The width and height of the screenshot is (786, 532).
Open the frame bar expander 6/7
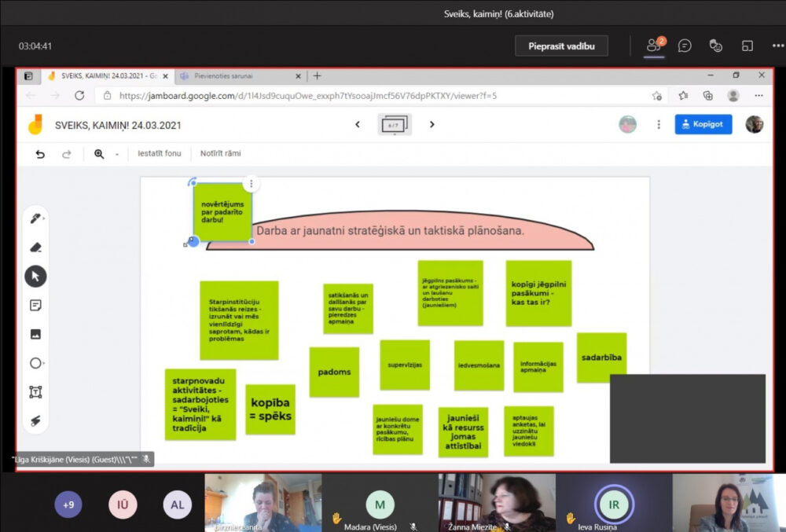(x=394, y=124)
